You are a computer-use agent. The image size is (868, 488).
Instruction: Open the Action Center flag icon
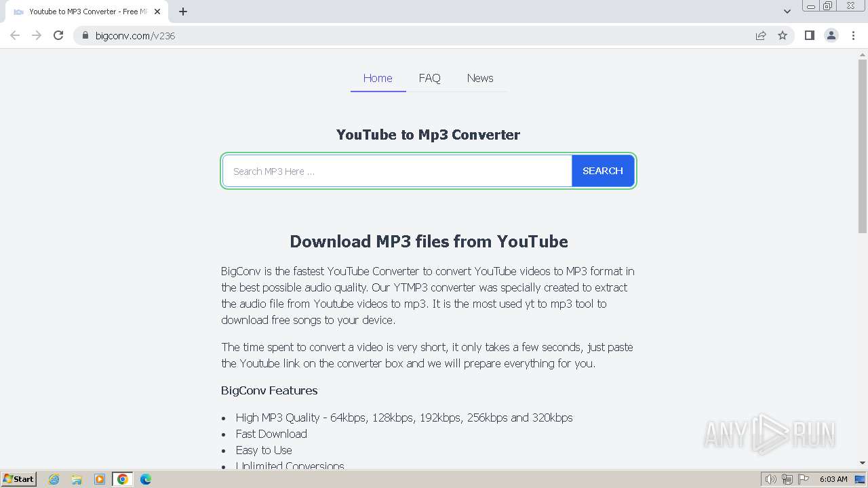click(804, 479)
